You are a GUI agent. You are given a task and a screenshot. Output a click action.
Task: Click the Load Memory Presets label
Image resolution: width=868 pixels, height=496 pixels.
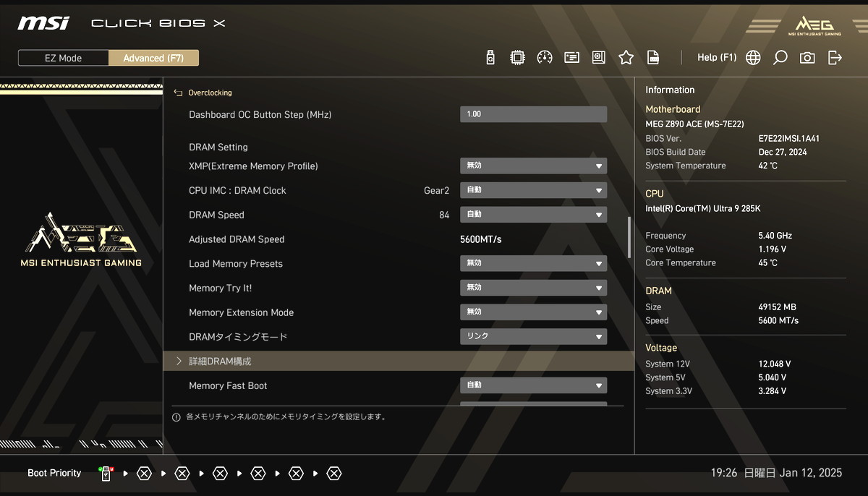[x=236, y=264]
